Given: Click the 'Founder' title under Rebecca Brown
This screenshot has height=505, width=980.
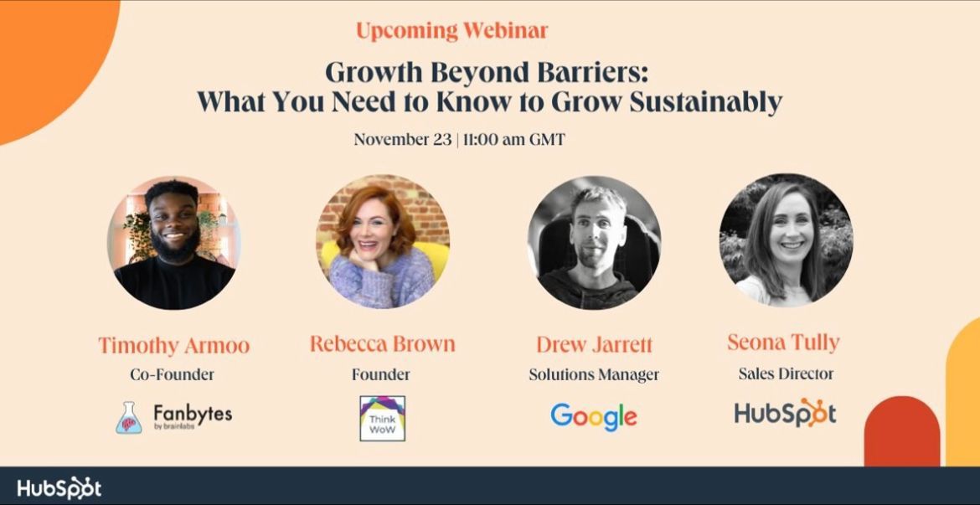Looking at the screenshot, I should (x=380, y=374).
